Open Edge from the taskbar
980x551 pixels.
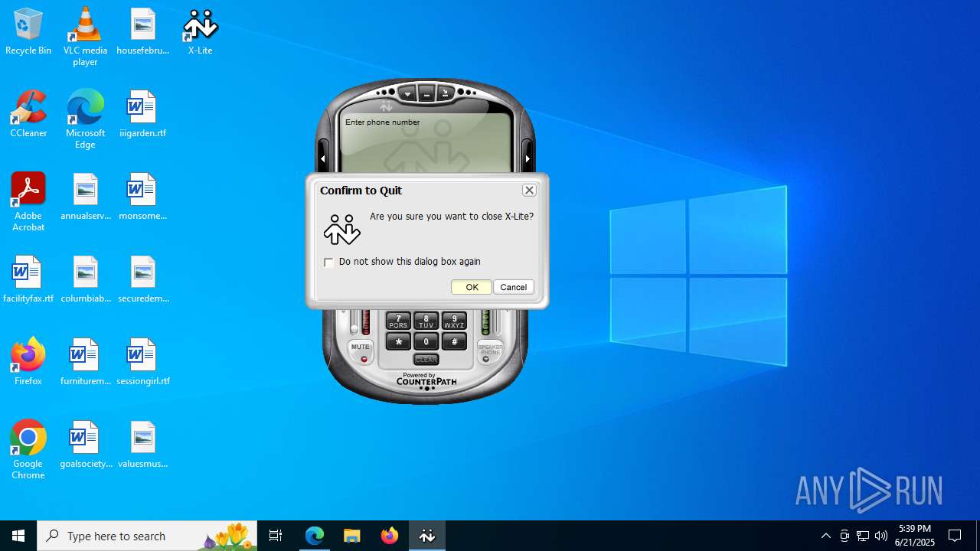coord(315,536)
